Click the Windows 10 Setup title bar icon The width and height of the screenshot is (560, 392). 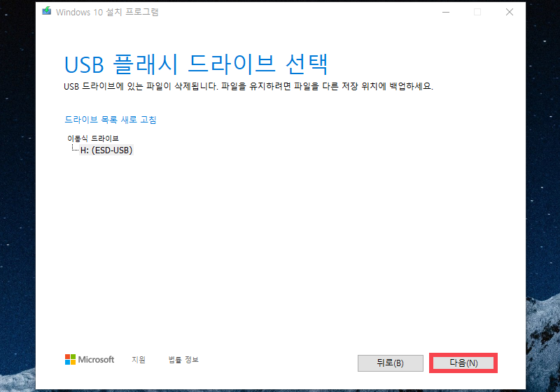(x=47, y=11)
